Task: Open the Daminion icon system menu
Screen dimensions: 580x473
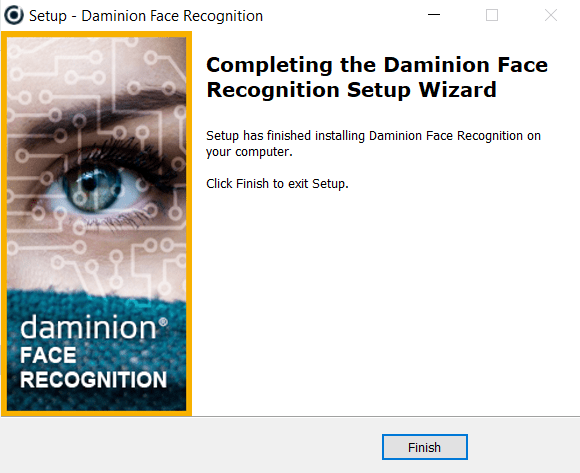Action: [14, 16]
